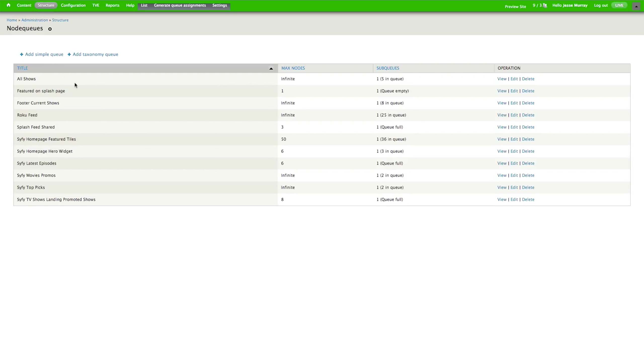Viewport: 644px width, 338px height.
Task: Open the Structure menu
Action: pos(46,5)
